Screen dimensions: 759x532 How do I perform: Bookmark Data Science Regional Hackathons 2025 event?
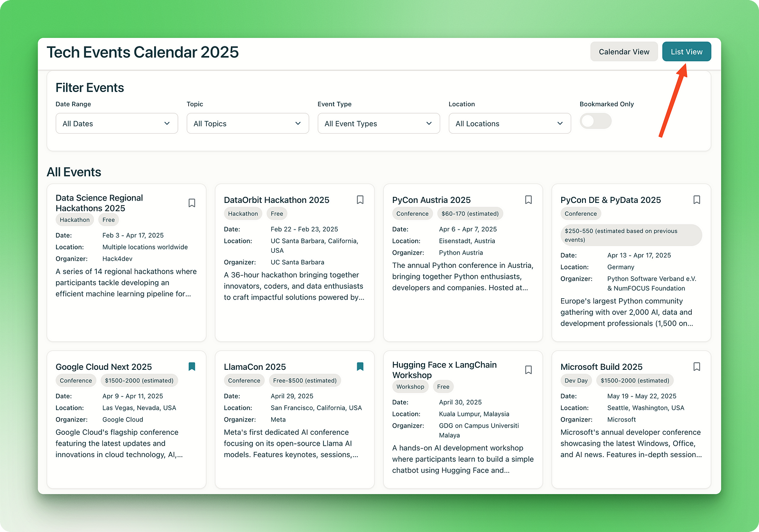192,203
